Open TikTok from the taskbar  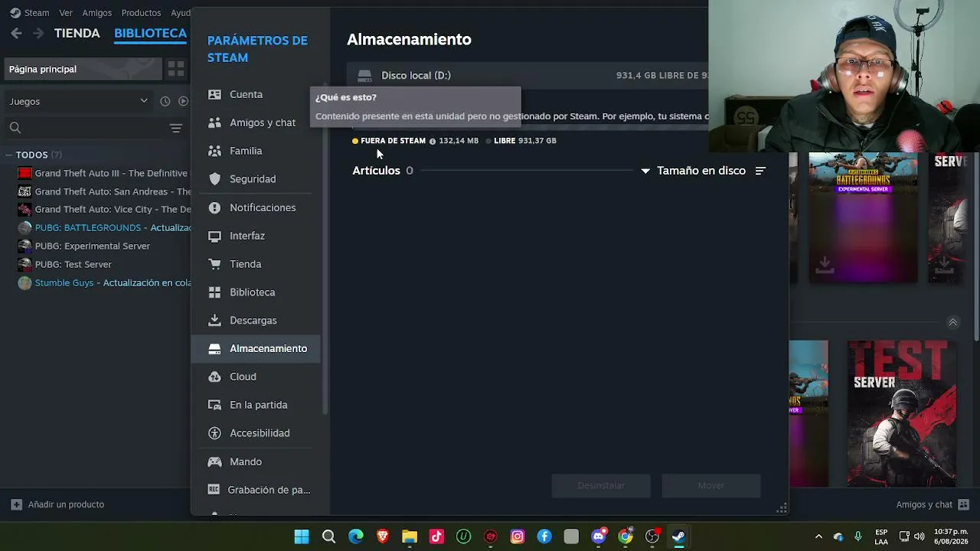tap(436, 536)
